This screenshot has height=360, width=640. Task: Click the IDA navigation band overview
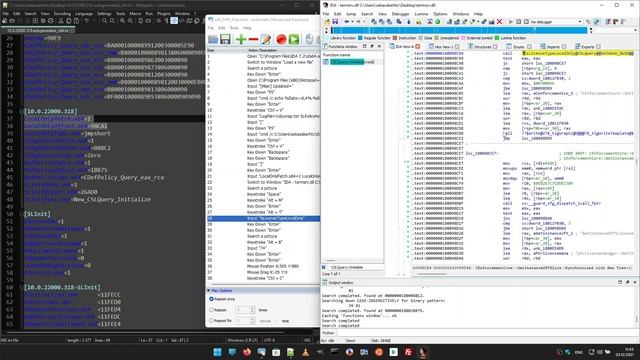(459, 30)
